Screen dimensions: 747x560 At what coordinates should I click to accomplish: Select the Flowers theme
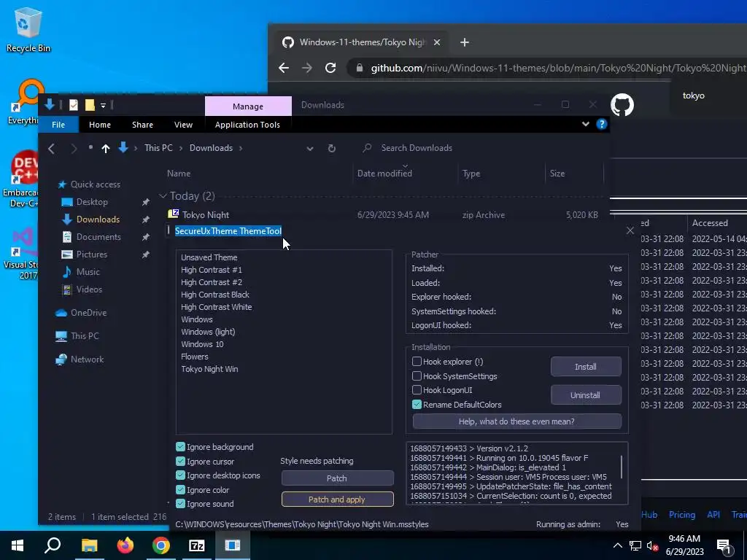point(194,357)
